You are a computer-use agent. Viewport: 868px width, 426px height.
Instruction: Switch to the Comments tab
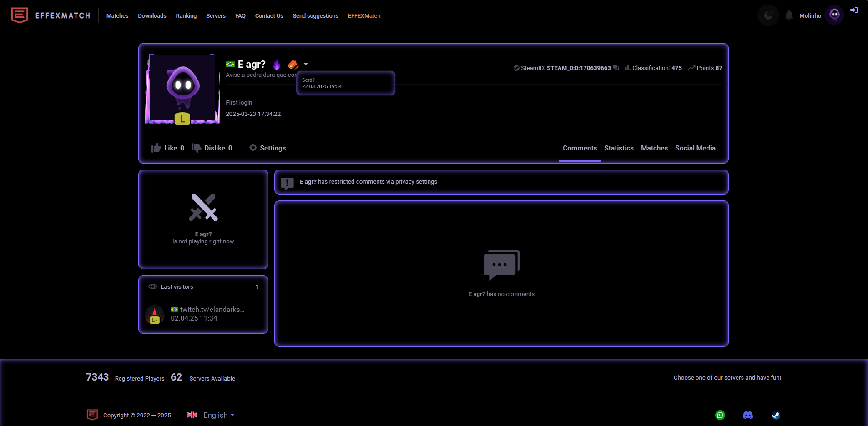point(580,148)
